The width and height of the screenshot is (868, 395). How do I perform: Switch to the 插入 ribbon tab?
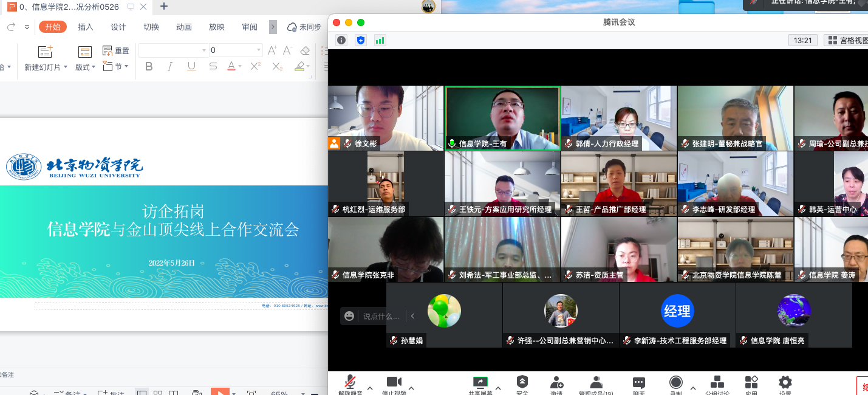(x=86, y=27)
